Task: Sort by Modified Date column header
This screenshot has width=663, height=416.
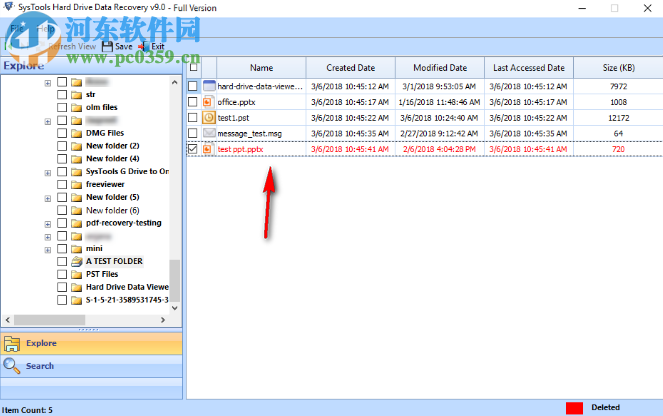Action: (x=440, y=68)
